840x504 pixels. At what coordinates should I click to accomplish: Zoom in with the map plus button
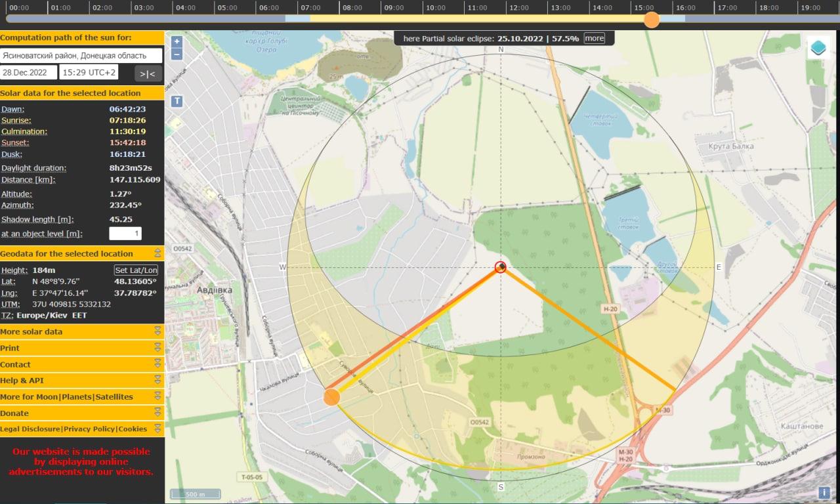177,41
